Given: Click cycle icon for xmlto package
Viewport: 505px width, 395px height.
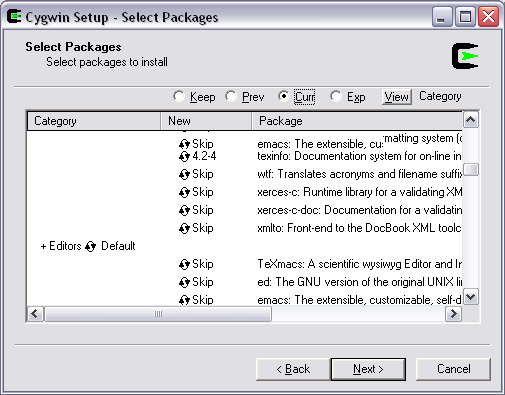Looking at the screenshot, I should [184, 228].
